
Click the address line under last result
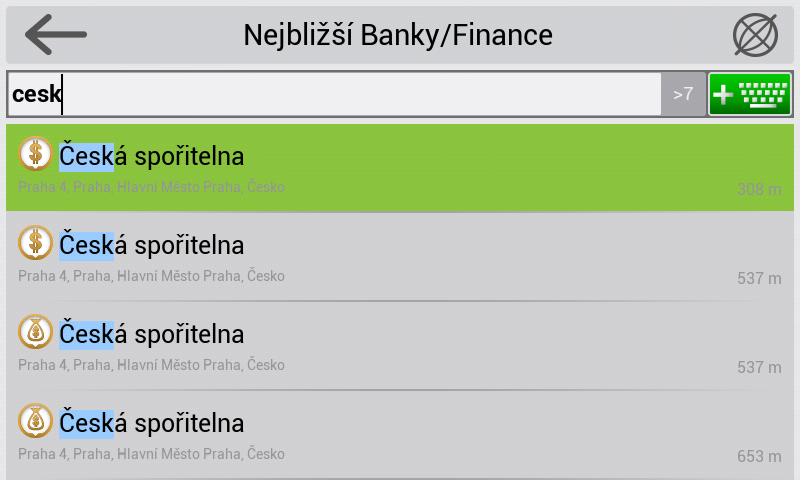151,454
